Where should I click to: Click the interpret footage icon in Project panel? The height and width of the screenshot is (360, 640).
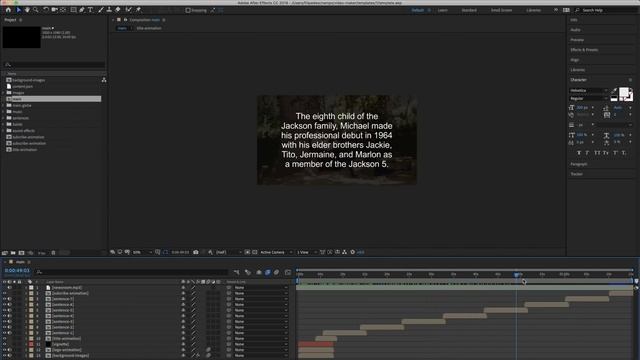[x=4, y=253]
